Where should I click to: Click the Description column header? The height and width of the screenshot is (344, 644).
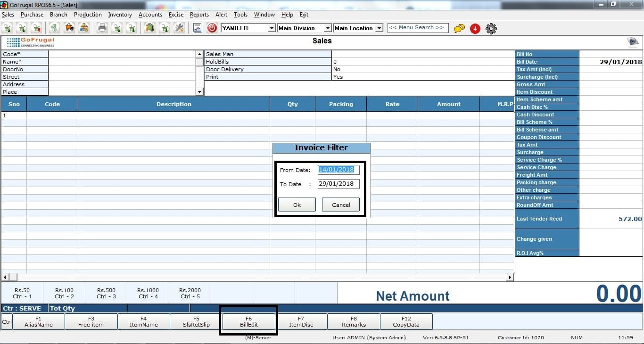click(174, 104)
